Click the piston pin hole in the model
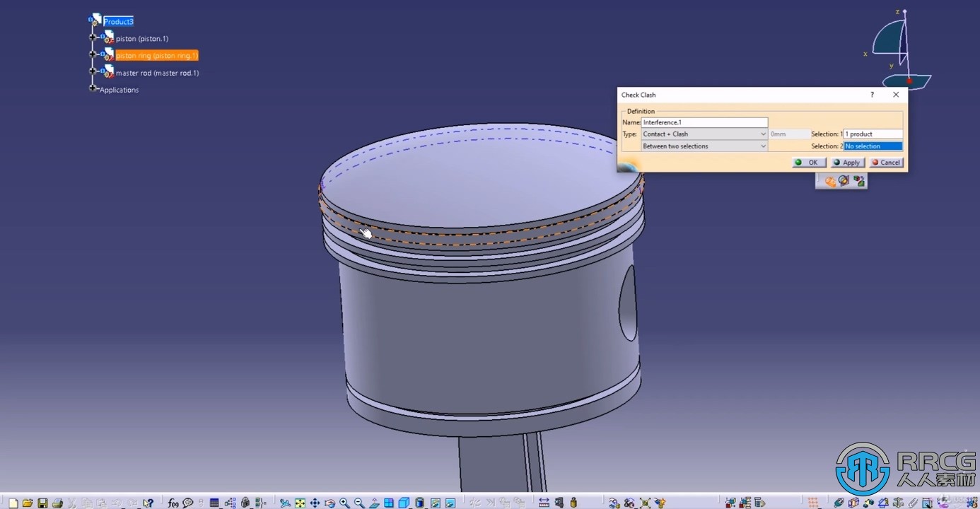Image resolution: width=980 pixels, height=509 pixels. pos(628,304)
